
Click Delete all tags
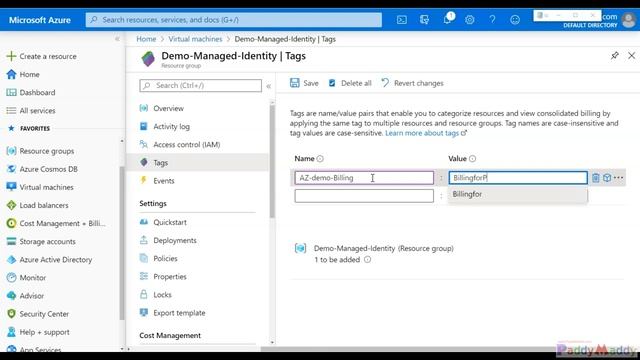350,83
